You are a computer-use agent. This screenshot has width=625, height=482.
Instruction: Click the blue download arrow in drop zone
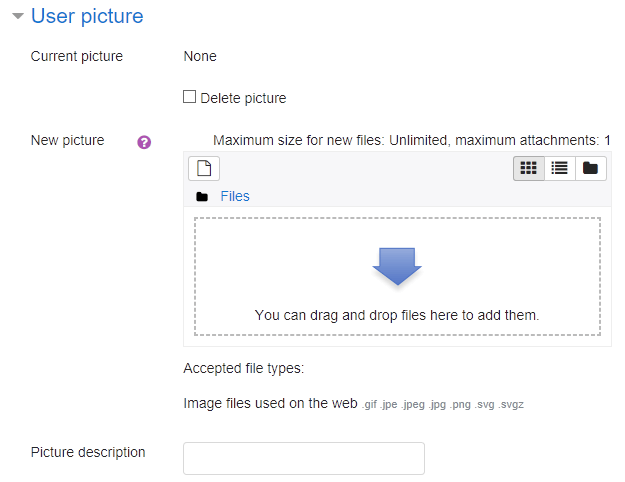[x=397, y=266]
